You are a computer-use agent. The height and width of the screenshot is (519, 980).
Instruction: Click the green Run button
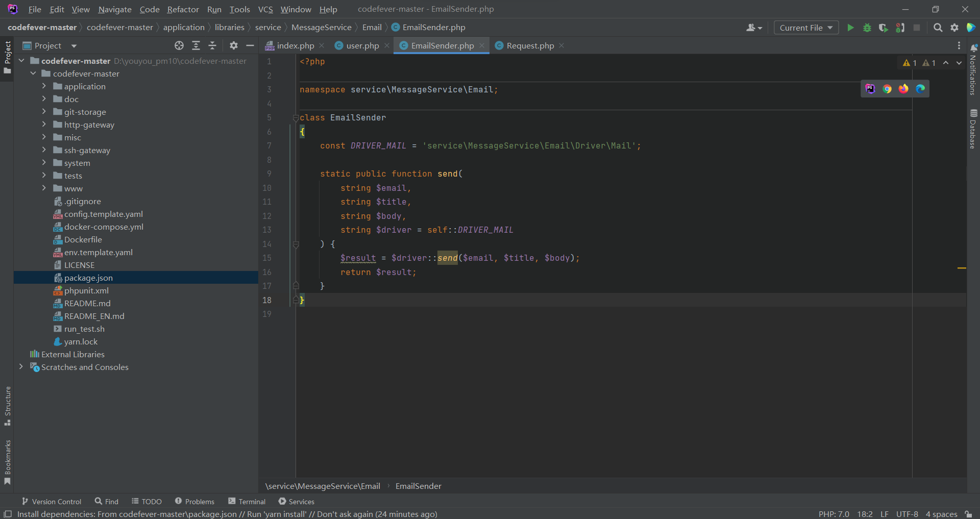pos(850,28)
